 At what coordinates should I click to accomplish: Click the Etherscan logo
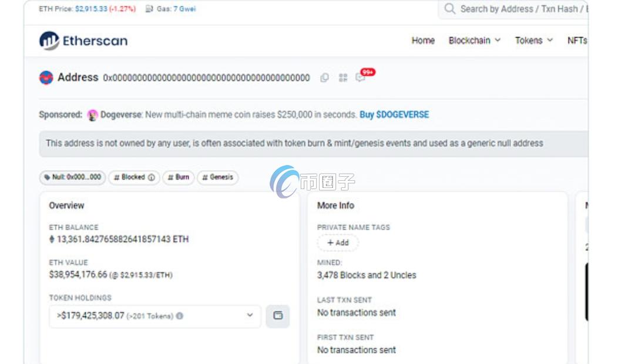[x=83, y=41]
